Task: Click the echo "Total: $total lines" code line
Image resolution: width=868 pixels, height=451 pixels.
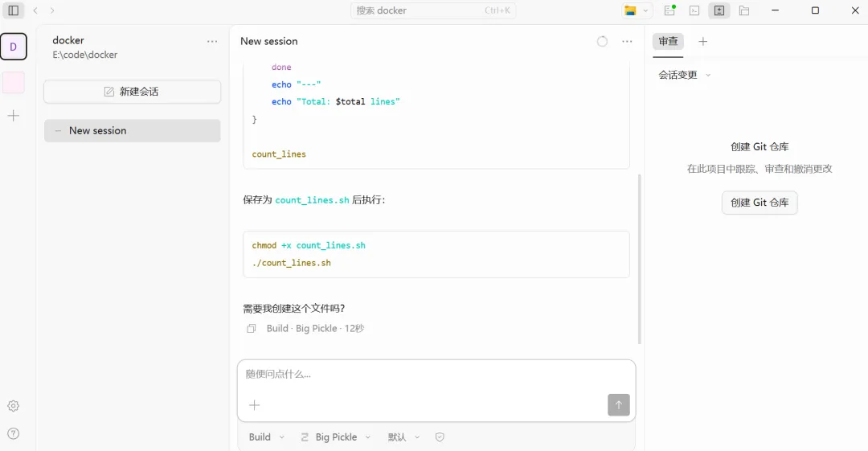Action: [335, 102]
